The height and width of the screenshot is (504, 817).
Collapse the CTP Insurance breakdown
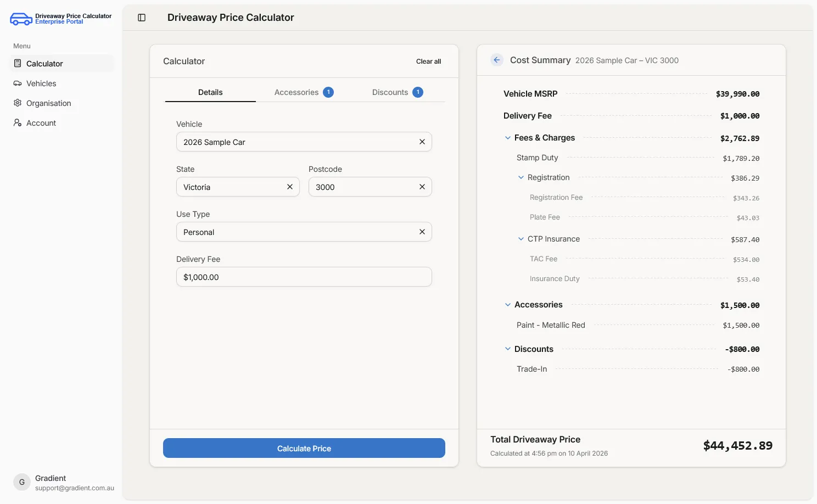521,238
